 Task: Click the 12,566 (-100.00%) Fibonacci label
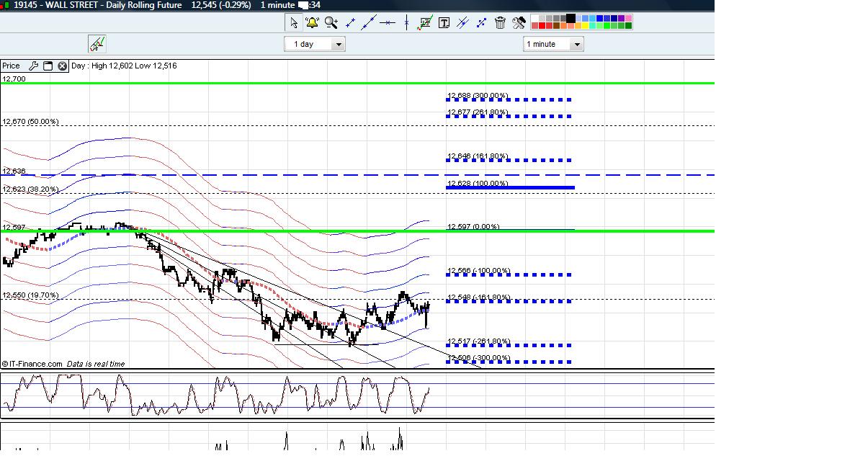[478, 271]
